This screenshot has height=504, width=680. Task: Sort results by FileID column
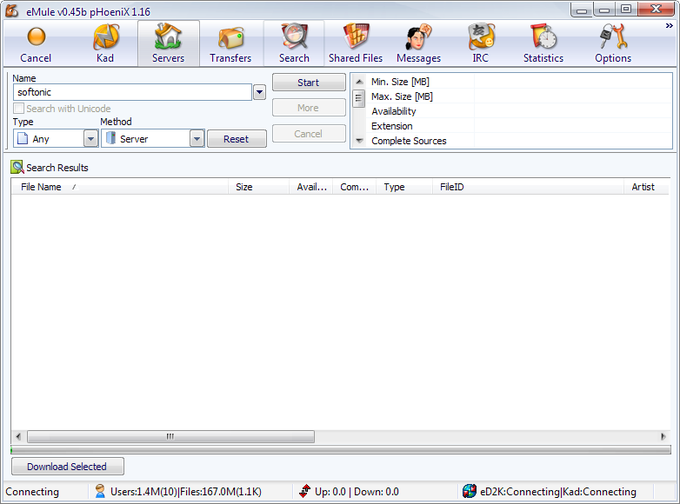pyautogui.click(x=528, y=187)
